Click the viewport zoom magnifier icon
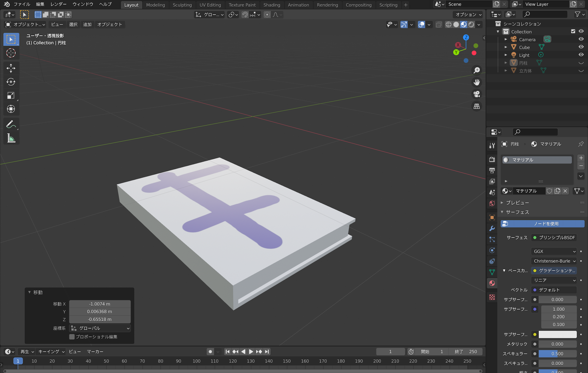This screenshot has width=588, height=373. [477, 70]
